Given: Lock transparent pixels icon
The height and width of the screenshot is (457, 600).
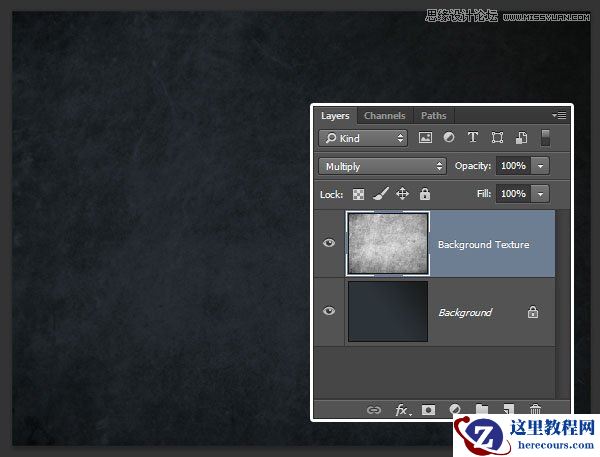Looking at the screenshot, I should (358, 194).
